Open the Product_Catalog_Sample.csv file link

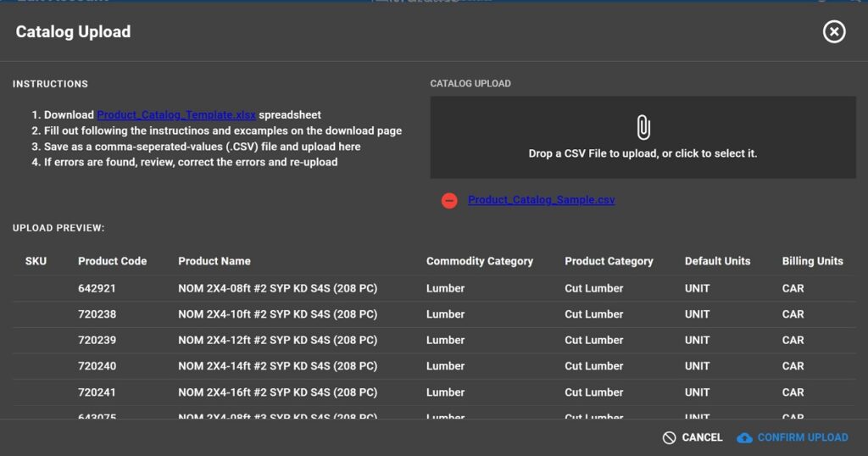541,201
